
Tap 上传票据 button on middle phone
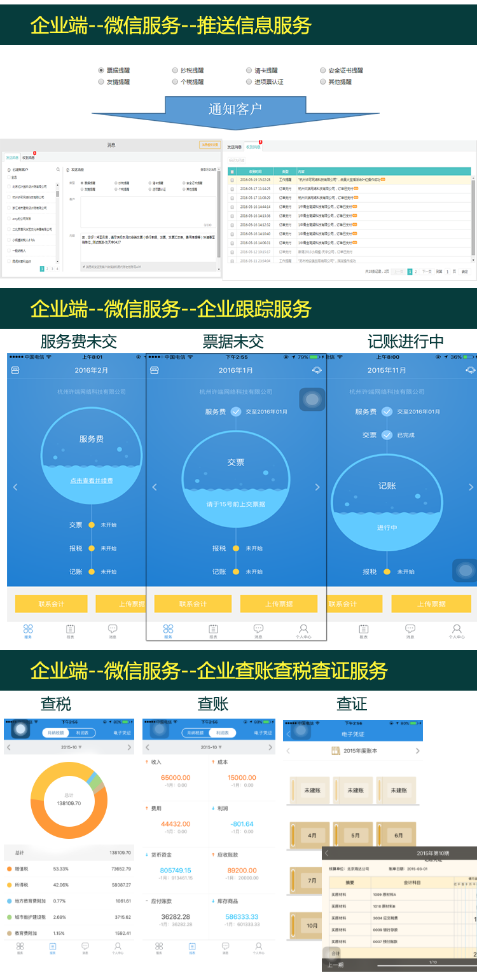tap(279, 604)
